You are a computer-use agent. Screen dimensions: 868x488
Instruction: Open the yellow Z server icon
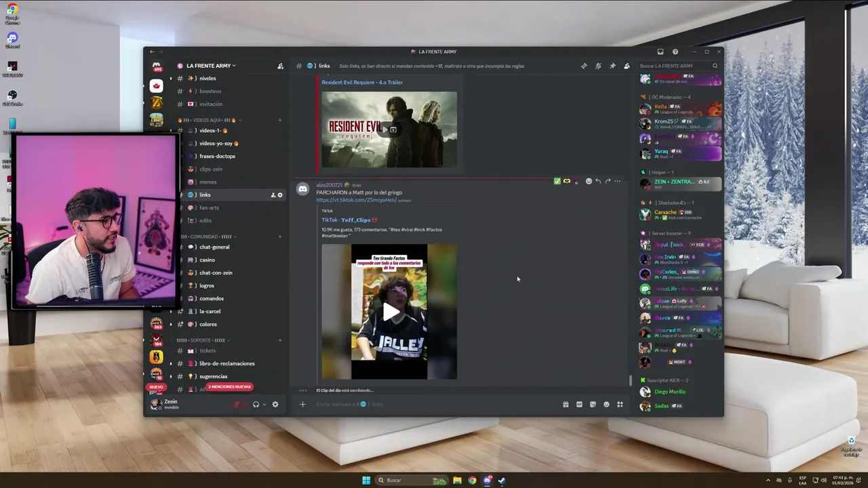coord(157,103)
